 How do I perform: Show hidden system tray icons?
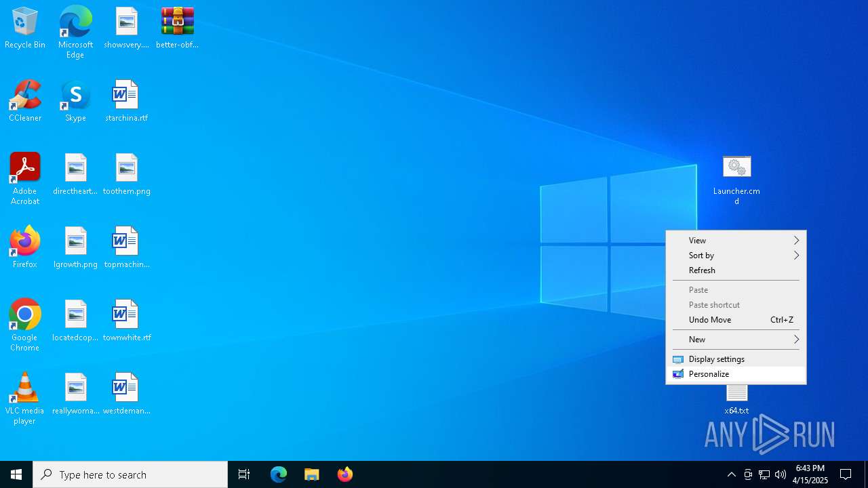pyautogui.click(x=731, y=474)
